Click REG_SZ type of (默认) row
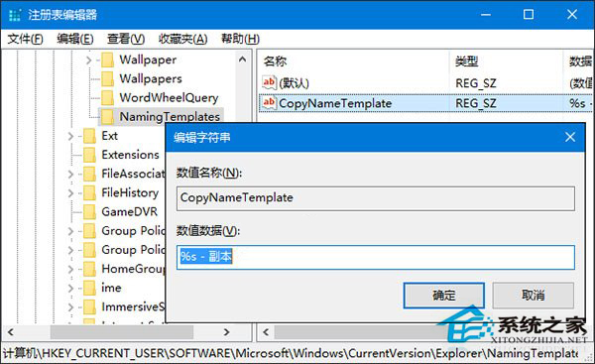595x364 pixels. point(475,83)
